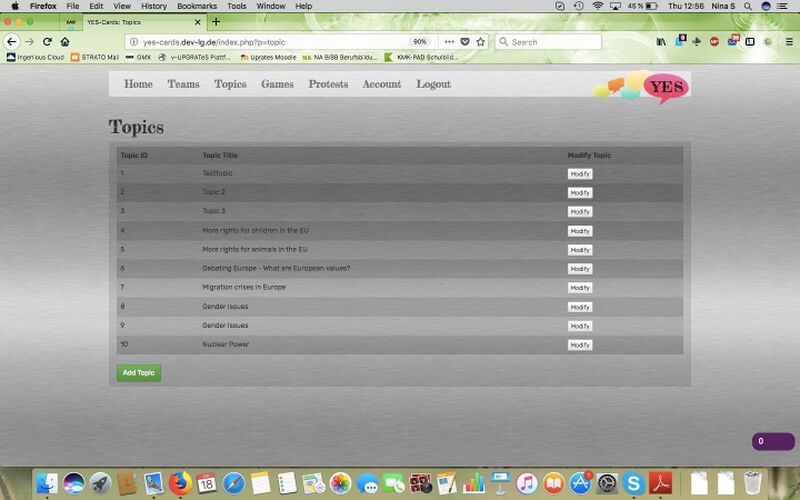Select the Topics navigation link
This screenshot has height=500, width=800.
click(230, 84)
